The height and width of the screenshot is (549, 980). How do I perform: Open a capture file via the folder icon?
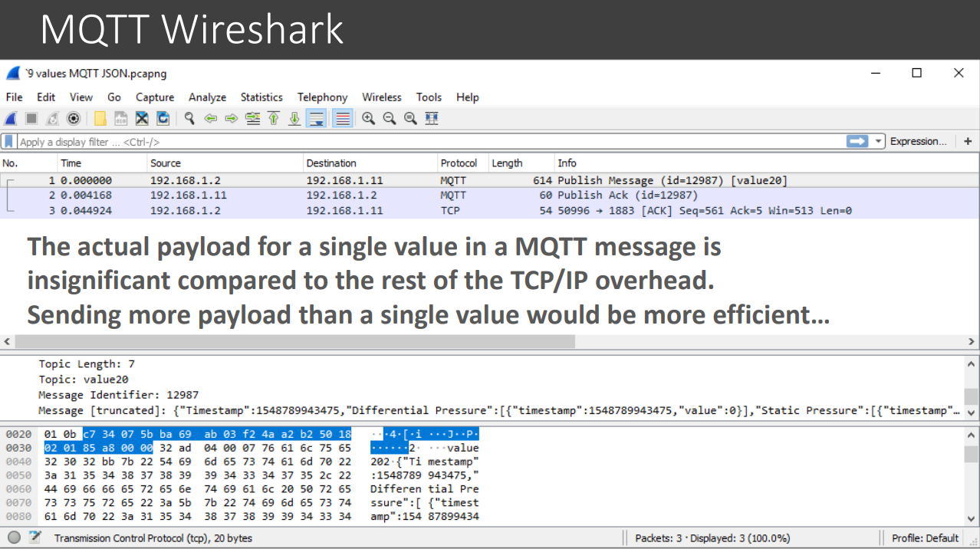point(100,119)
